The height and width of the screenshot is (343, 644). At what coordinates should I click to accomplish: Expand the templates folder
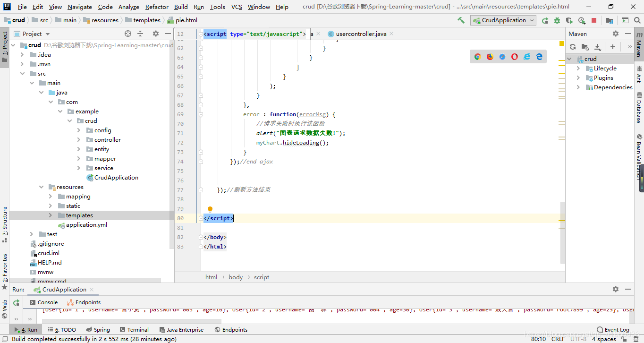click(x=50, y=215)
